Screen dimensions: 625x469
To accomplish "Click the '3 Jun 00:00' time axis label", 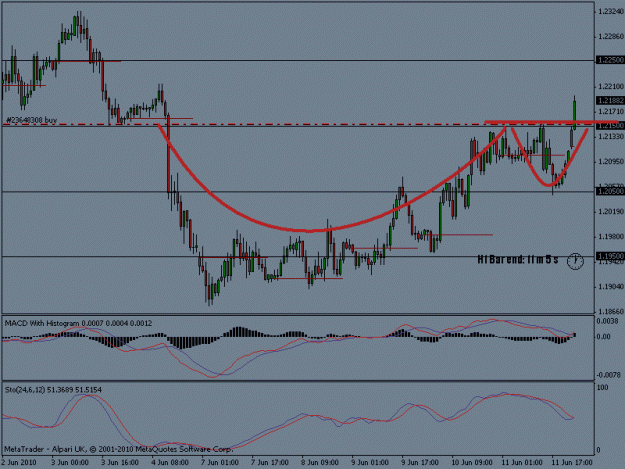I will [x=70, y=463].
